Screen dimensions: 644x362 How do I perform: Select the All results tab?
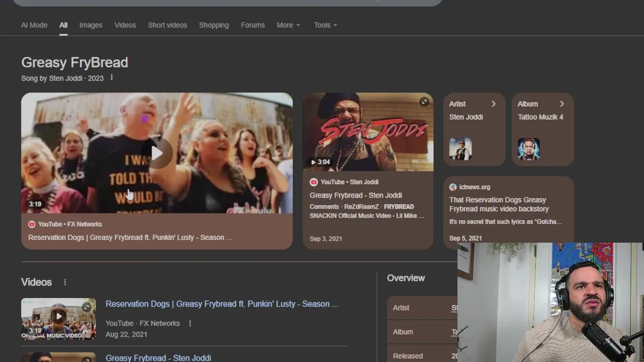[63, 25]
